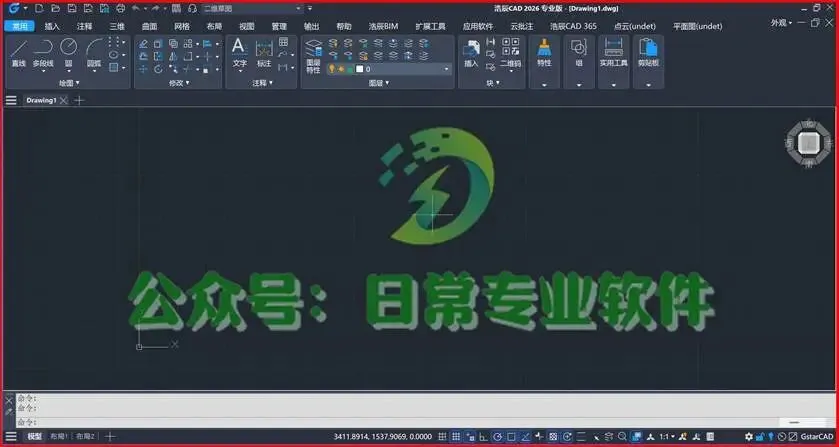Toggle the layer freeze sun icon
The height and width of the screenshot is (447, 839).
[x=341, y=69]
